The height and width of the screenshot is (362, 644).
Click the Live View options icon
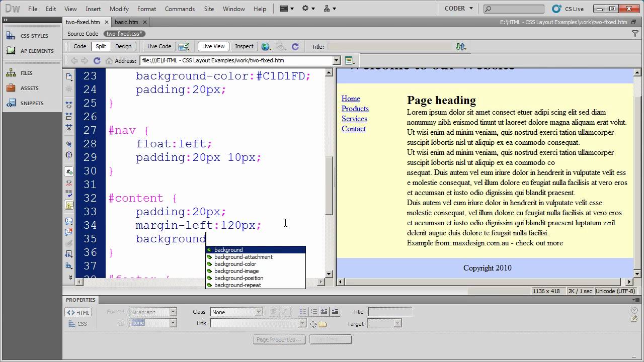point(349,61)
